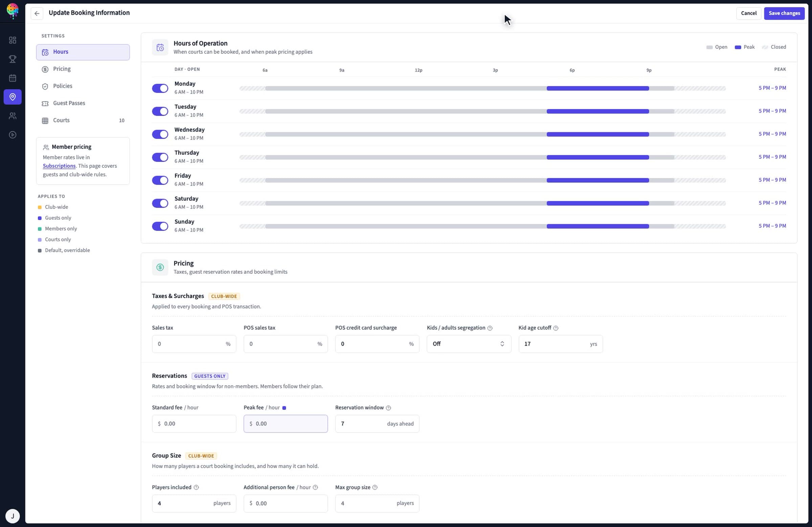Toggle Friday open switch
812x527 pixels.
click(x=160, y=180)
